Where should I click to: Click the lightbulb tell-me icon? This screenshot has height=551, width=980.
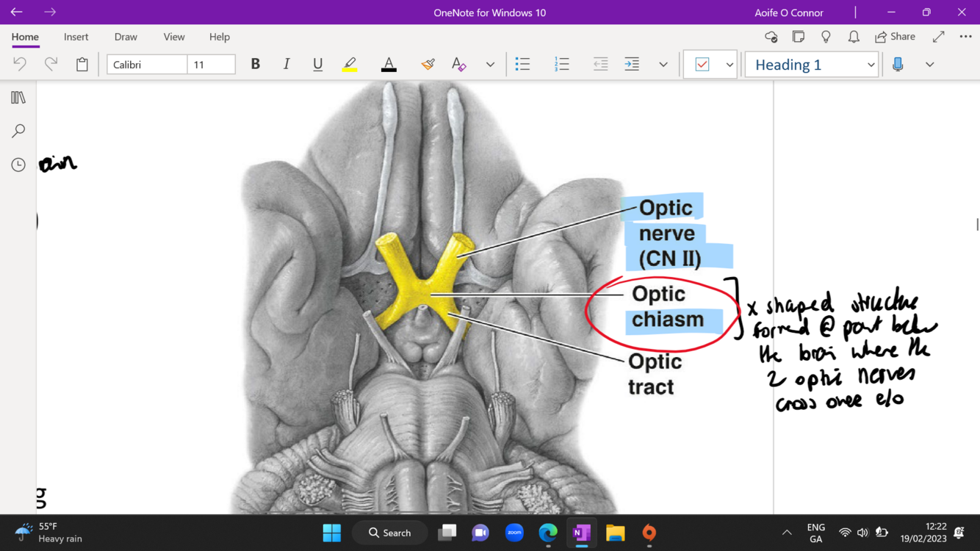click(826, 37)
